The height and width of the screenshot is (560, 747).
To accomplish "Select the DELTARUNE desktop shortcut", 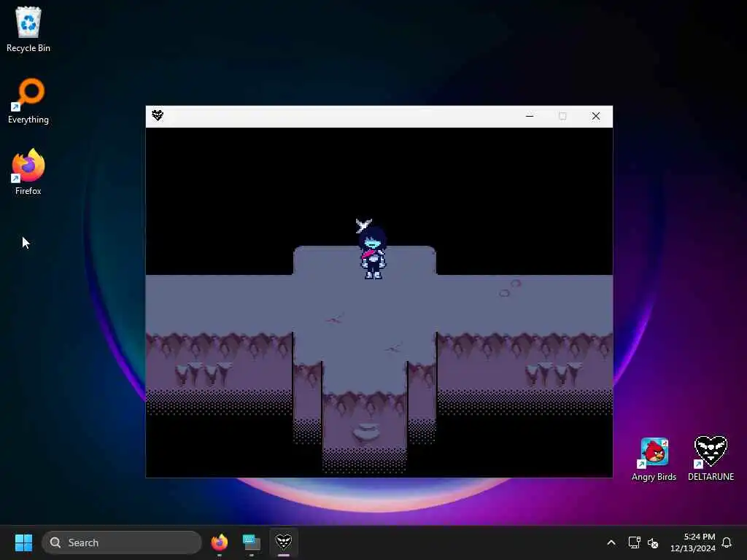I will pyautogui.click(x=711, y=458).
